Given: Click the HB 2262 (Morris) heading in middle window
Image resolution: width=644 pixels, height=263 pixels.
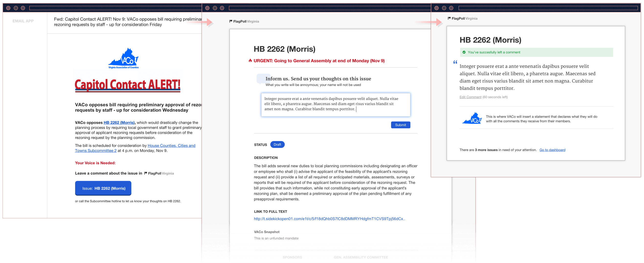Looking at the screenshot, I should (x=284, y=49).
